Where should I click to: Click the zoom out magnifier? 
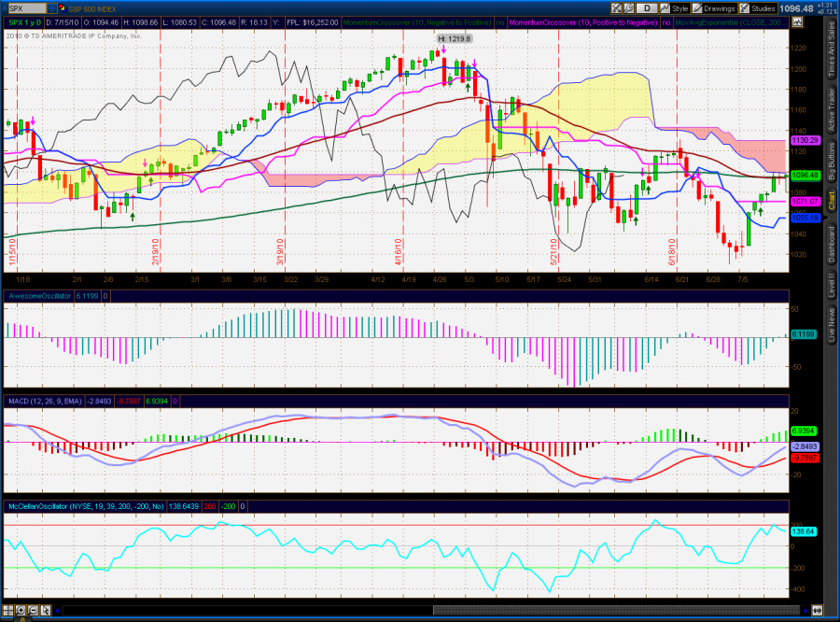33,610
